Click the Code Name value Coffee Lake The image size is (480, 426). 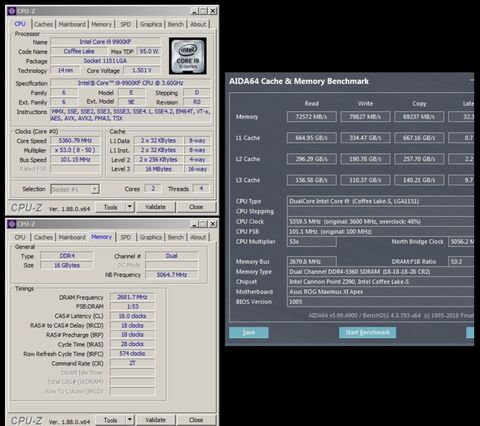[x=79, y=51]
